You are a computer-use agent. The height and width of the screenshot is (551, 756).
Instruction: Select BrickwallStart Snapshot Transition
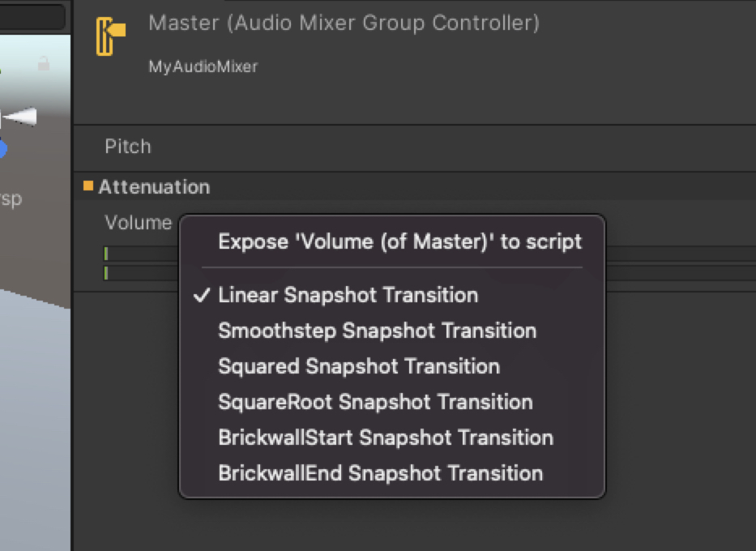(386, 438)
